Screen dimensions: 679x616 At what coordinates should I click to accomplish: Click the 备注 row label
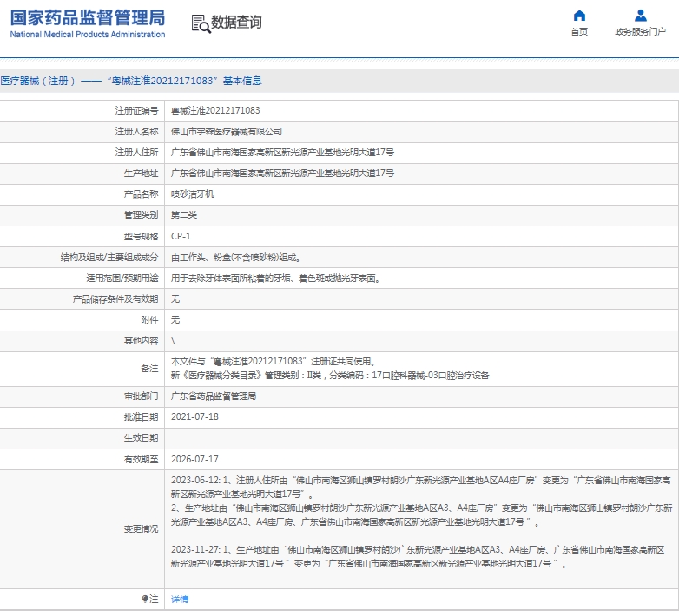(x=149, y=369)
